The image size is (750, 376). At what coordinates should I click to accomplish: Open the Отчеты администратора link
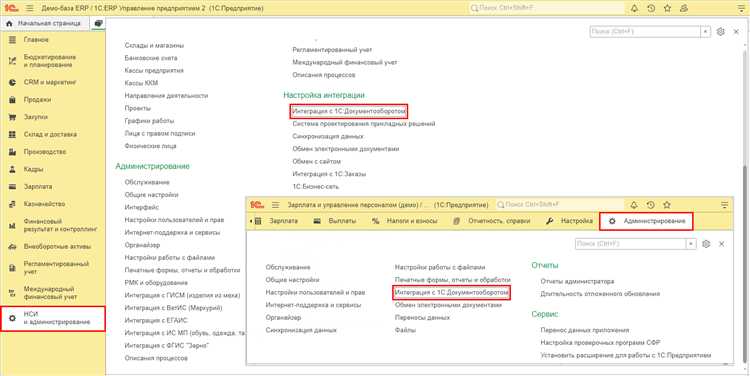(577, 281)
